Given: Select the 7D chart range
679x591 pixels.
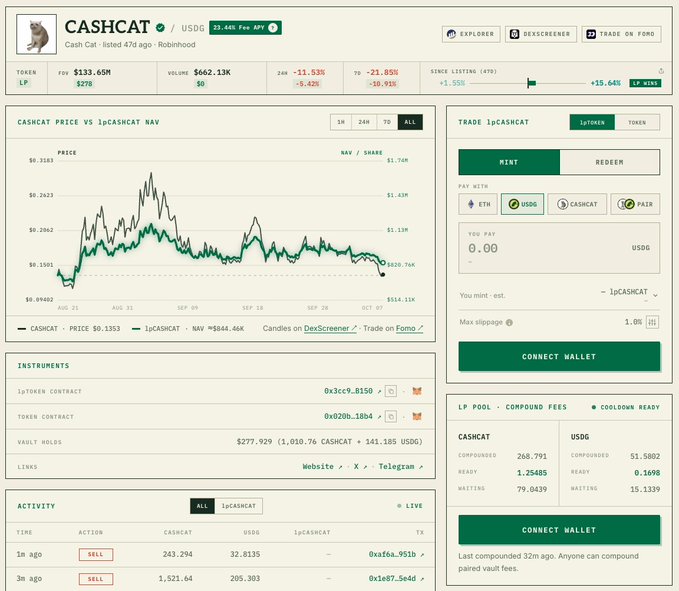Looking at the screenshot, I should 387,122.
